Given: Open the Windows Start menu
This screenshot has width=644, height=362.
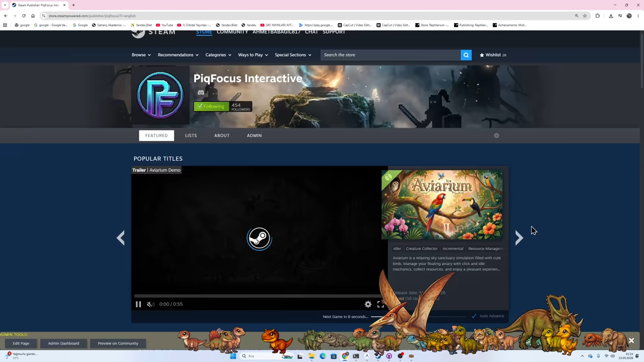Looking at the screenshot, I should click(x=233, y=356).
